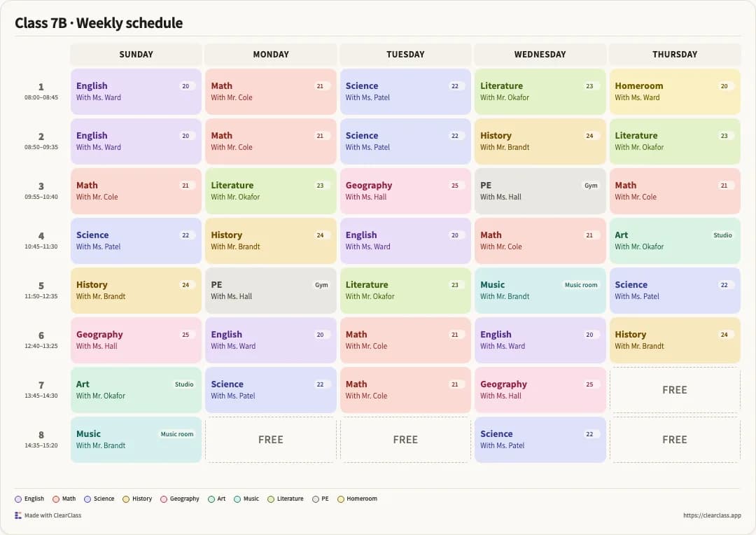Open Sunday period 4 Science lesson
This screenshot has width=756, height=535.
pos(136,241)
